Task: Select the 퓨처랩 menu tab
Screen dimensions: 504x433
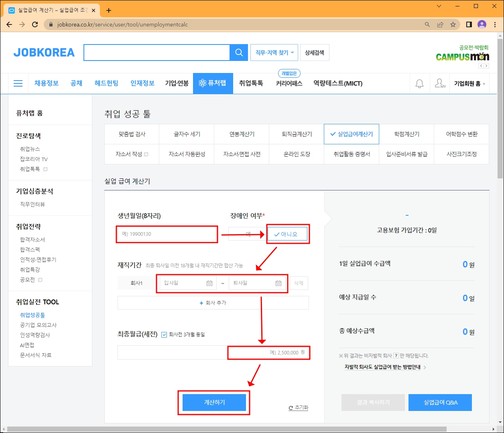Action: pyautogui.click(x=213, y=83)
